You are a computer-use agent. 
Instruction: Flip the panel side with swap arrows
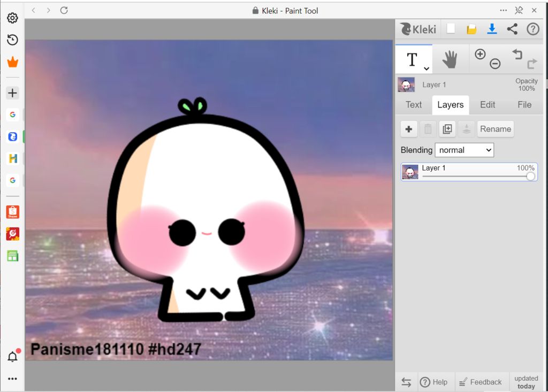click(406, 382)
